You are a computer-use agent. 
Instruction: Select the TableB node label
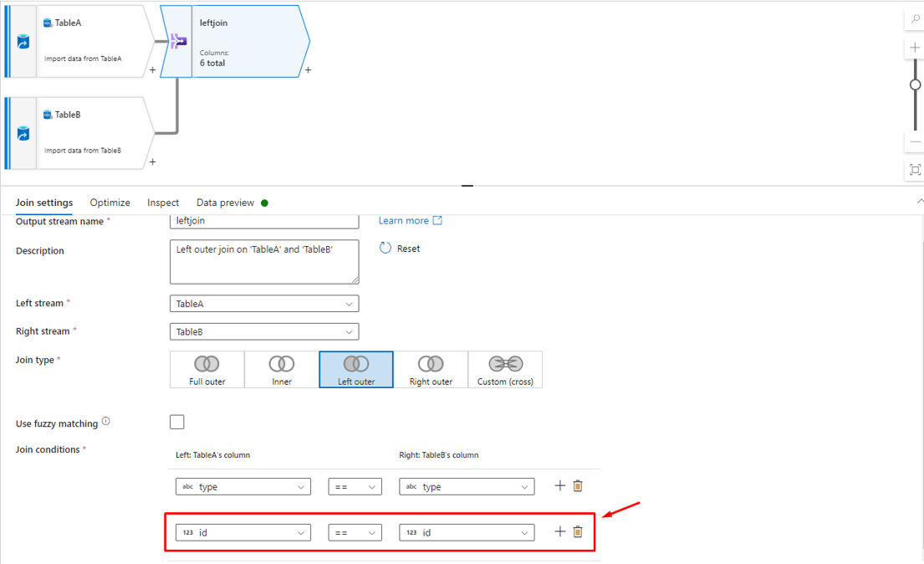click(x=68, y=115)
